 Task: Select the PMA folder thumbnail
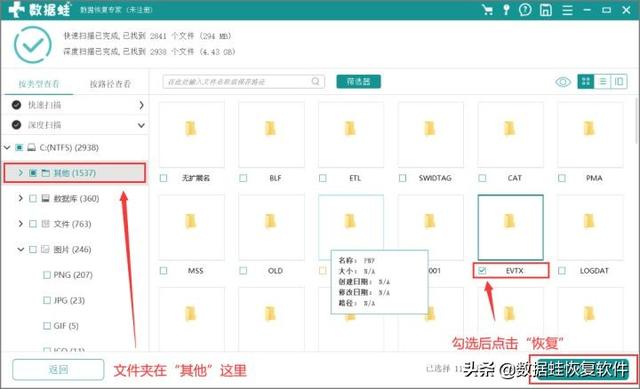590,134
